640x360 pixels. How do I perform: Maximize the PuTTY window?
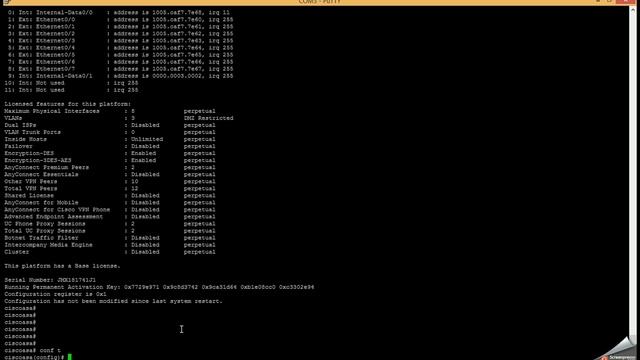click(x=609, y=2)
